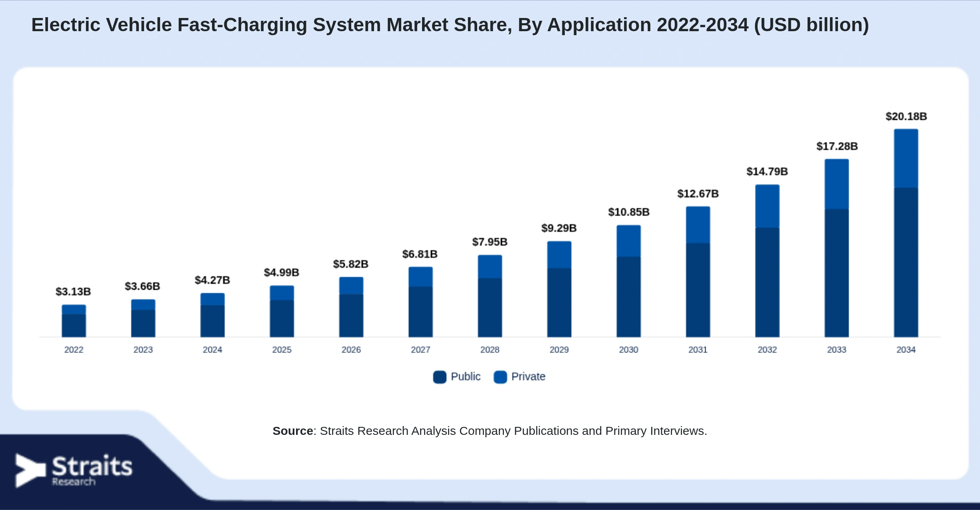Select the 2034 bar's Private segment
Screen dimensions: 980x510
point(906,158)
